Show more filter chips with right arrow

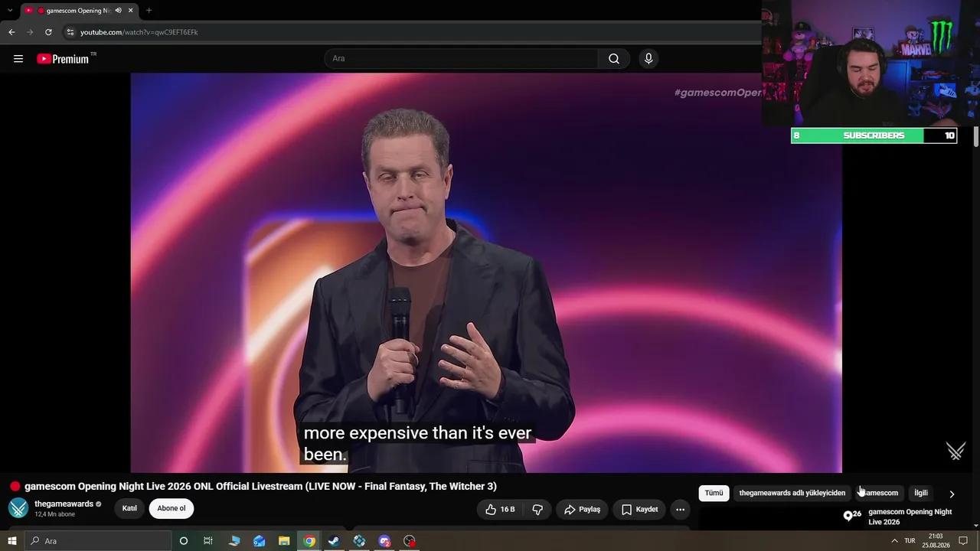952,494
